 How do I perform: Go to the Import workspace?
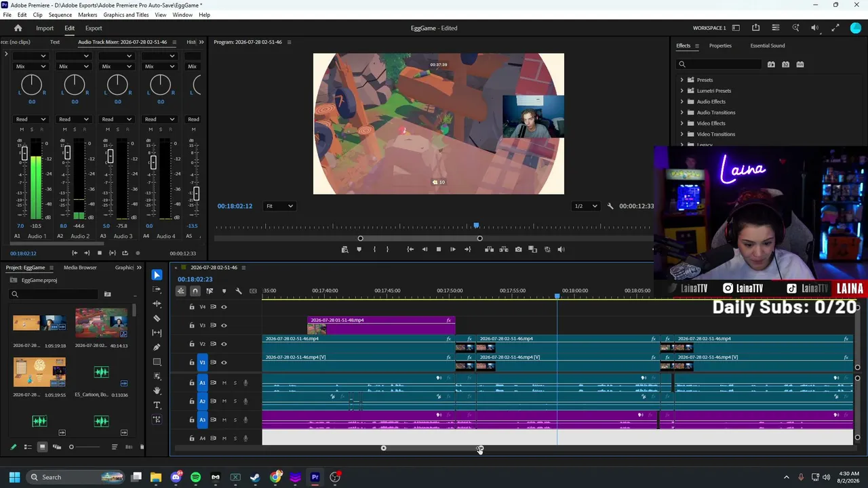(45, 28)
